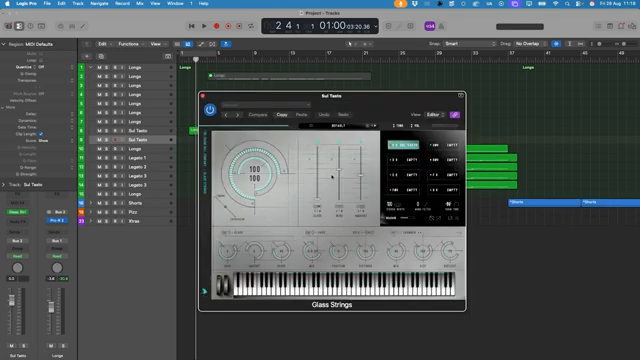640x360 pixels.
Task: Open List Editors button at top right
Action: tap(598, 26)
